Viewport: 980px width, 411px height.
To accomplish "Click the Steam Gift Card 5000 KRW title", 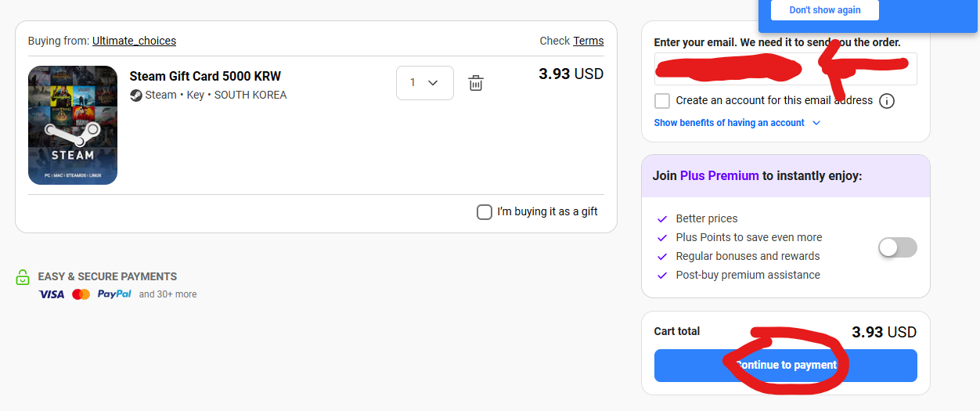I will 205,76.
